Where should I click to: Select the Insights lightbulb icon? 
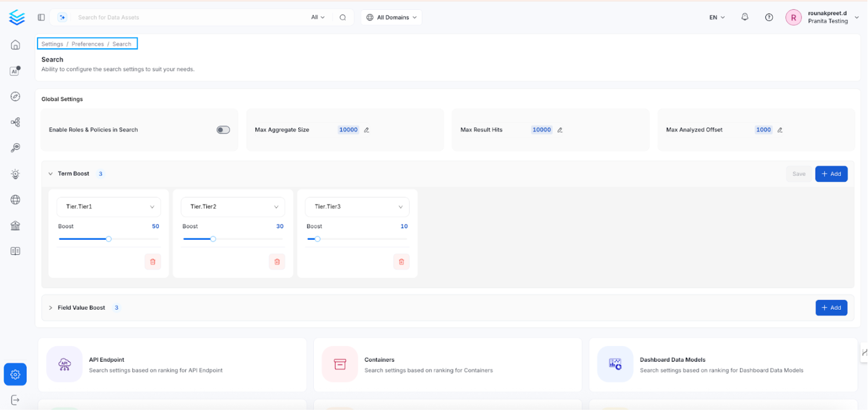[14, 174]
